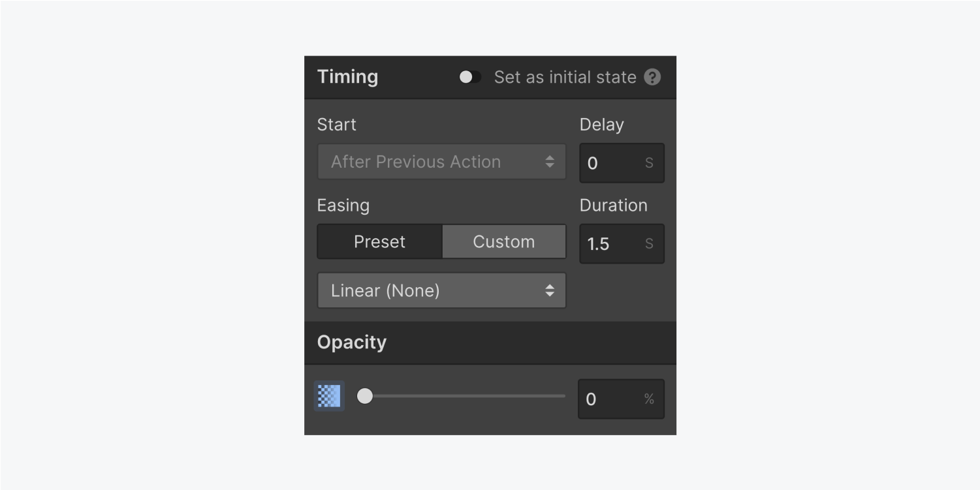Image resolution: width=980 pixels, height=490 pixels.
Task: Click the percent symbol in the Opacity field
Action: tap(649, 399)
